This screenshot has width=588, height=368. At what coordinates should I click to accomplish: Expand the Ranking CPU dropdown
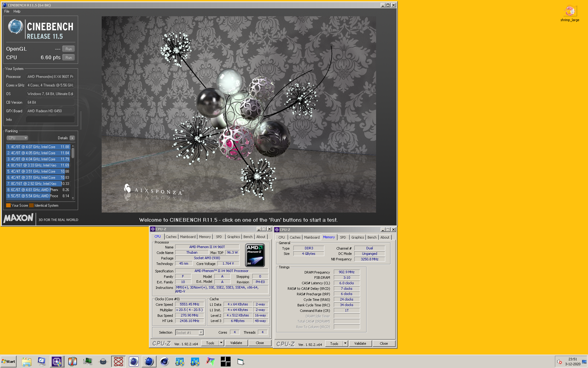tap(17, 138)
